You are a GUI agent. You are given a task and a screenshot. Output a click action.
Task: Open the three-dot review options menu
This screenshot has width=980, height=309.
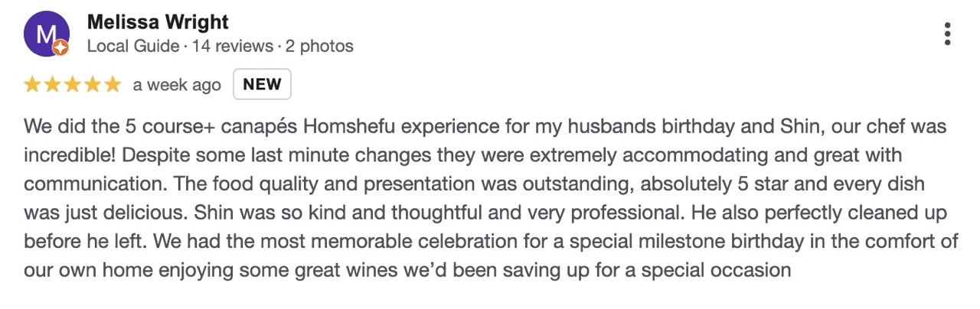(x=948, y=34)
